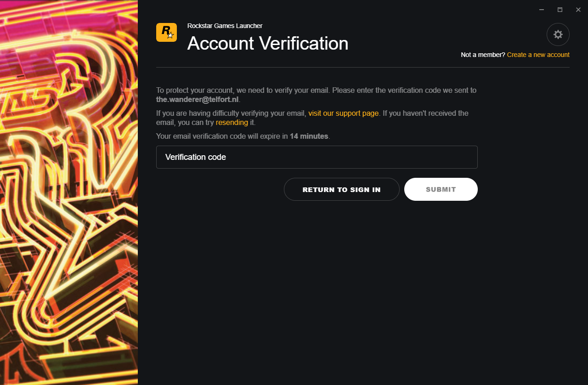Viewport: 588px width, 385px height.
Task: Click the Create a new account link
Action: pyautogui.click(x=538, y=55)
